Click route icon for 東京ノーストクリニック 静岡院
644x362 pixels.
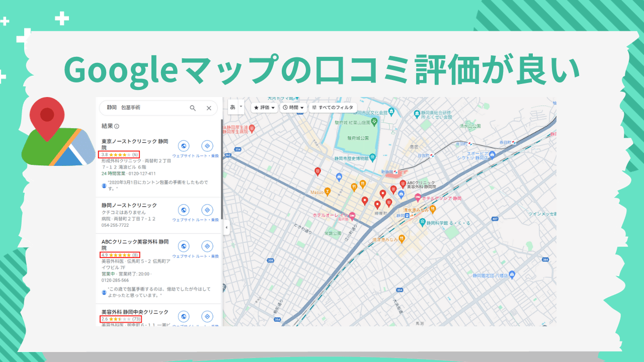point(207,146)
